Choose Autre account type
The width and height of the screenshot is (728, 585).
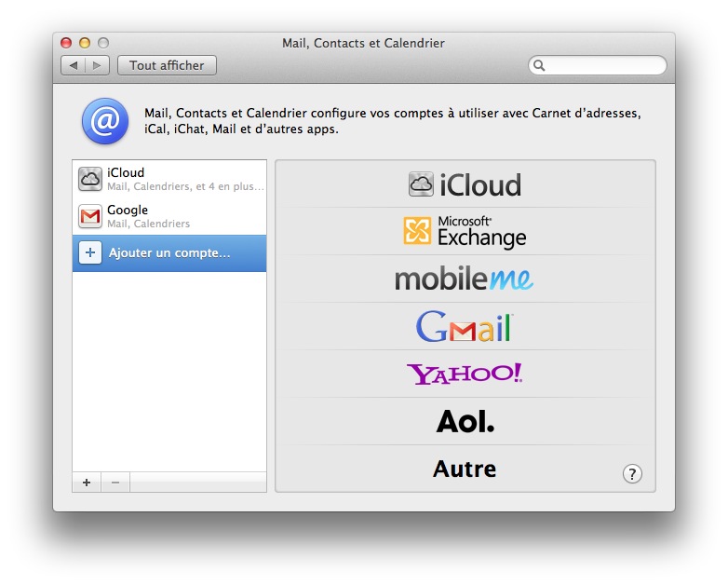[465, 469]
